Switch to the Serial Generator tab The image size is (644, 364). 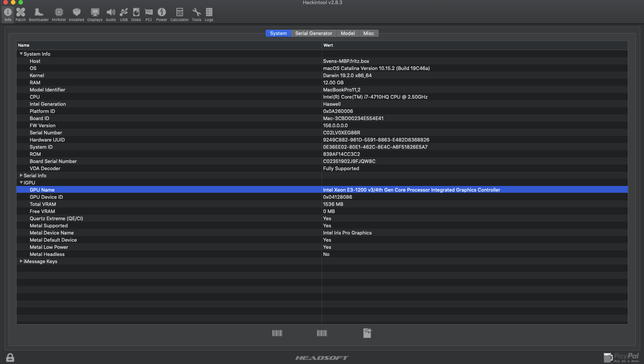coord(314,34)
